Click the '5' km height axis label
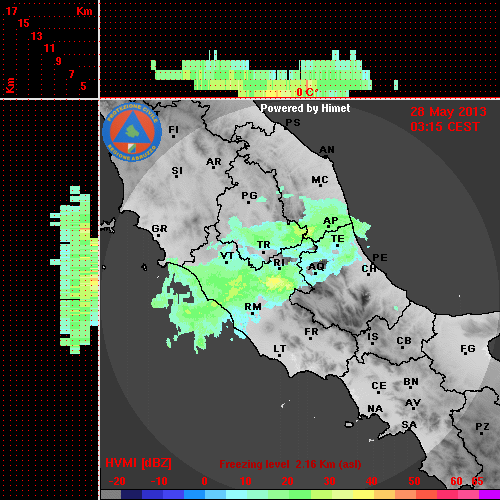This screenshot has width=500, height=500. [x=83, y=86]
